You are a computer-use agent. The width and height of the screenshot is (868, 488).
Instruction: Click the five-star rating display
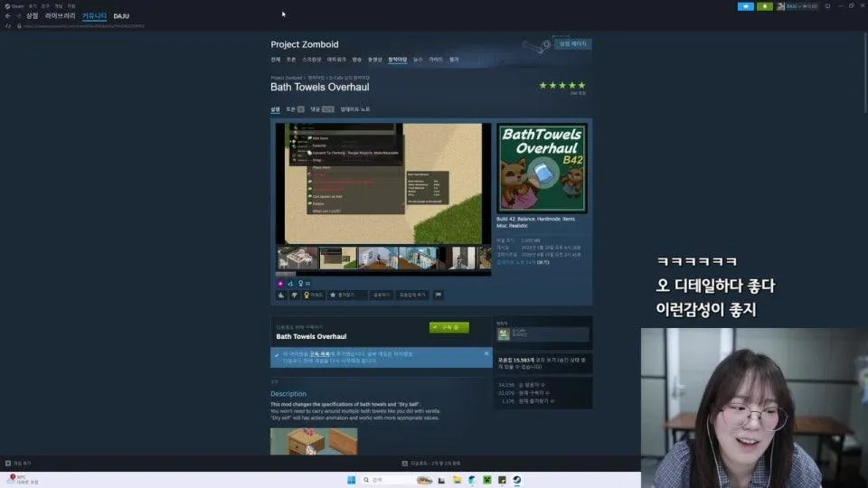tap(562, 85)
